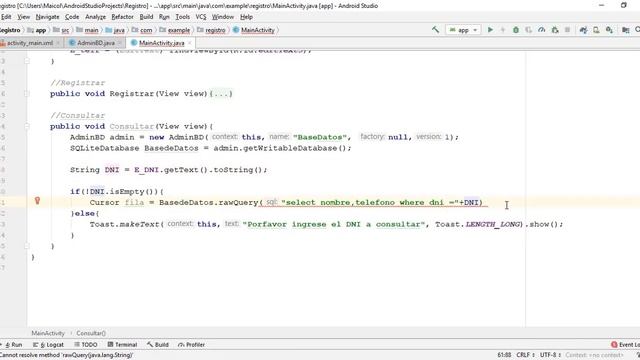
Task: Open the AVD Manager device icon
Action: click(x=596, y=30)
